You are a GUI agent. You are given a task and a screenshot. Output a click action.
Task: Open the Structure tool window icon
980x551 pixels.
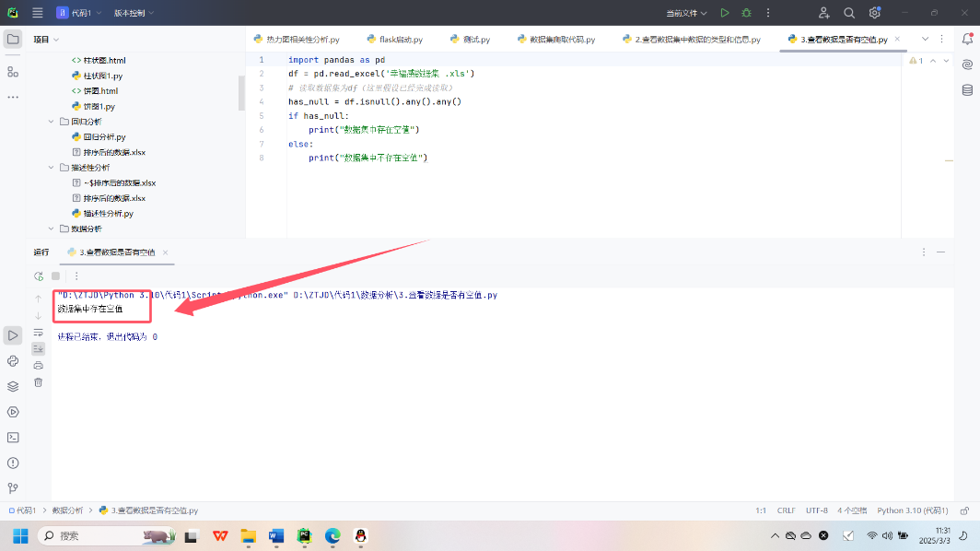(x=13, y=72)
